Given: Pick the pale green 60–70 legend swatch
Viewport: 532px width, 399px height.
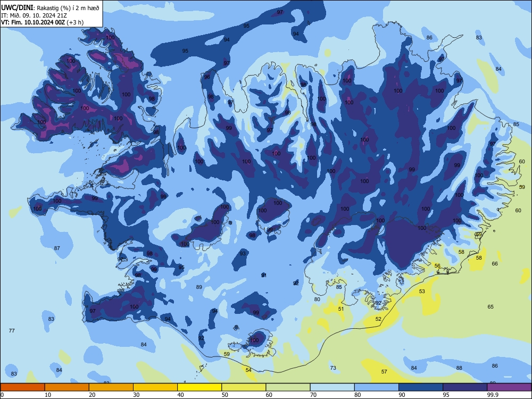Looking at the screenshot, I should 288,387.
